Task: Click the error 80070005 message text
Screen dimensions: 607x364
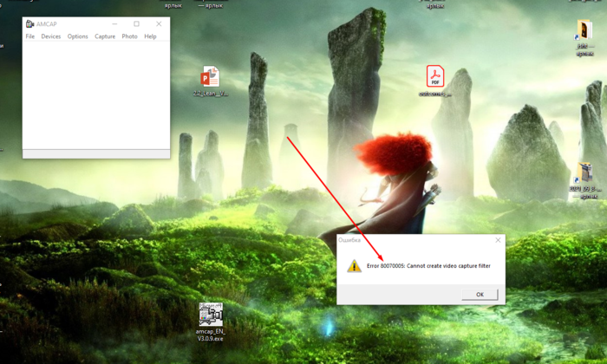Action: [428, 266]
